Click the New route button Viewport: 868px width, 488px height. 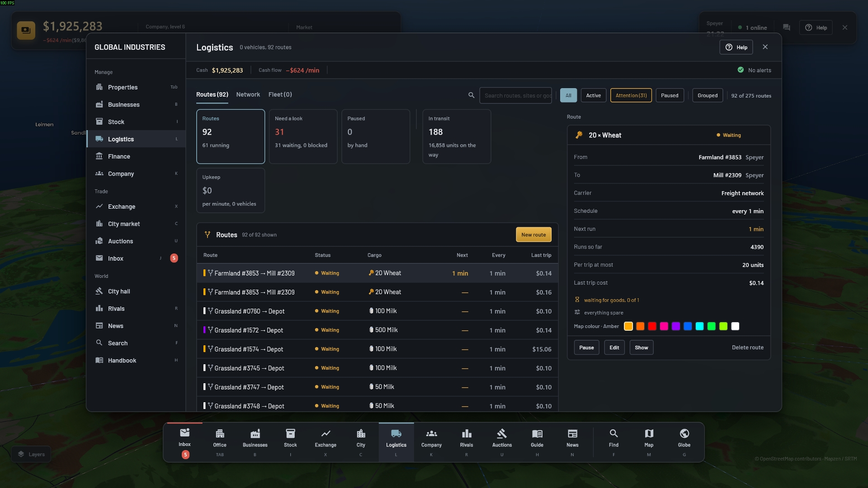pos(533,235)
